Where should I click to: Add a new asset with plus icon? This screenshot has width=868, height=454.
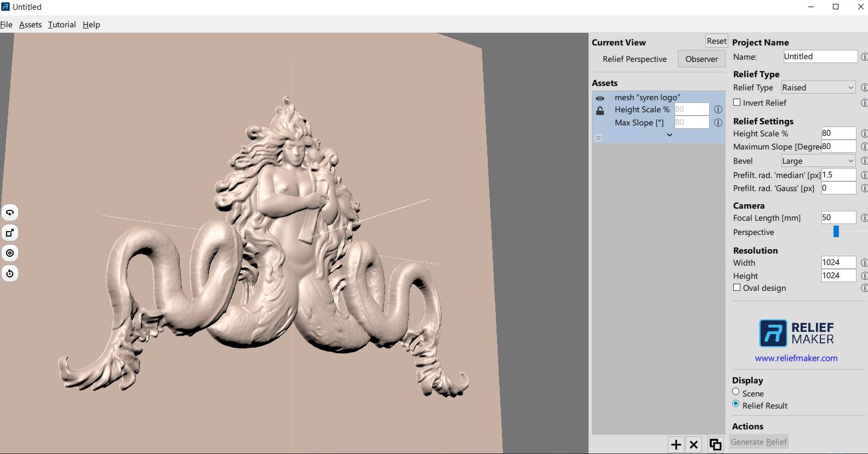coord(676,445)
